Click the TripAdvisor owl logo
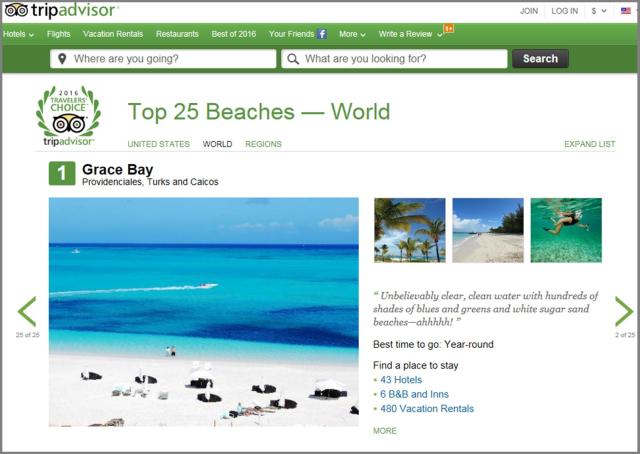The image size is (640, 454). pos(17,10)
